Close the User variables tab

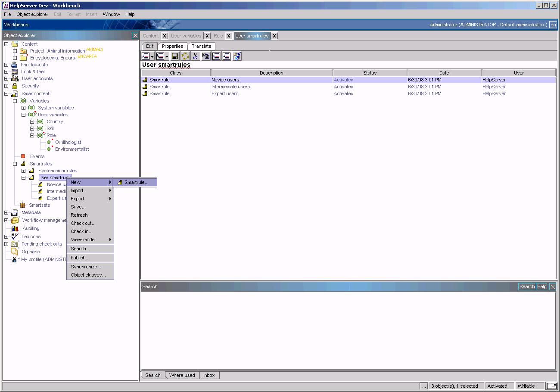click(x=207, y=36)
